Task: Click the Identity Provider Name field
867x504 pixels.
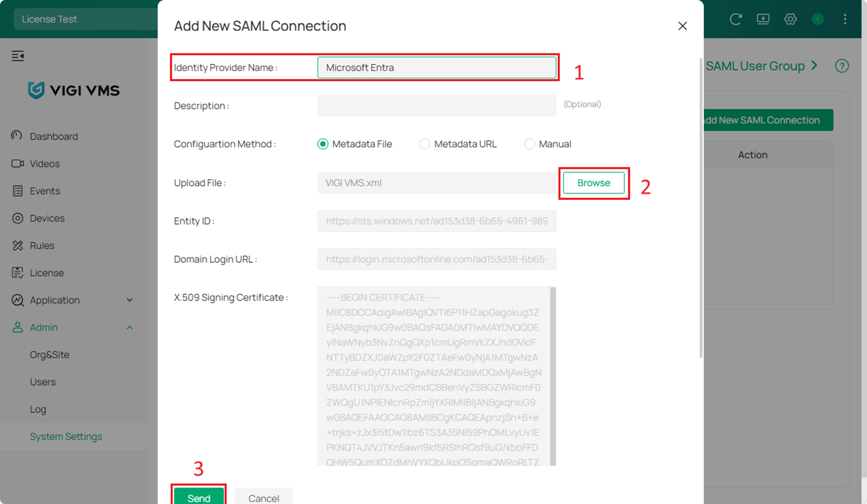Action: [437, 68]
